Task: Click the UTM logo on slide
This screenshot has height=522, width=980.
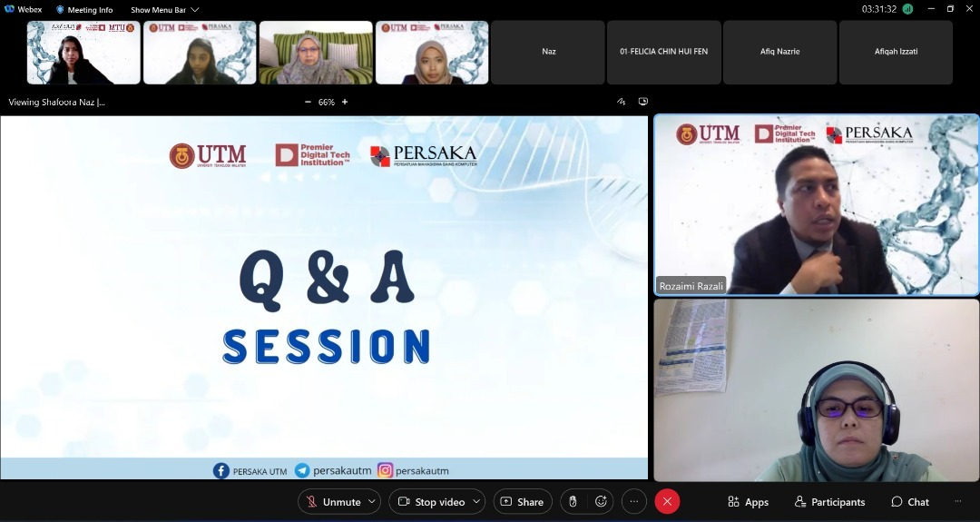Action: [208, 155]
